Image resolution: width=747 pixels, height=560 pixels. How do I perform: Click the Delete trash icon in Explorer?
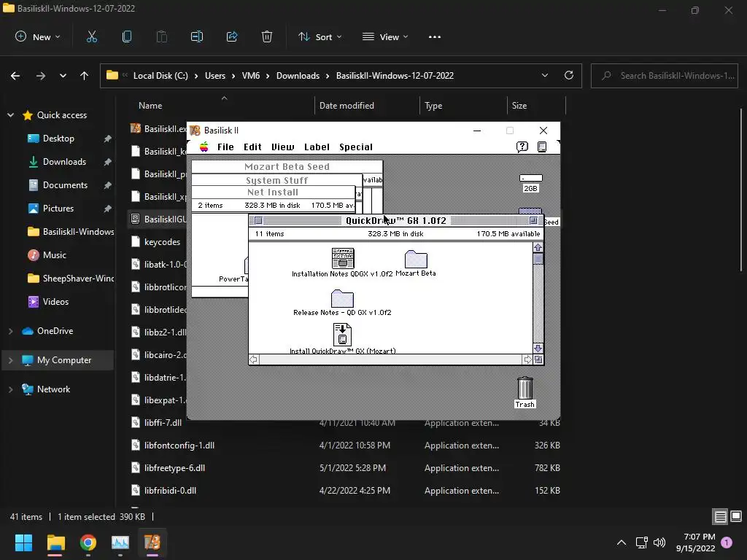click(x=267, y=36)
